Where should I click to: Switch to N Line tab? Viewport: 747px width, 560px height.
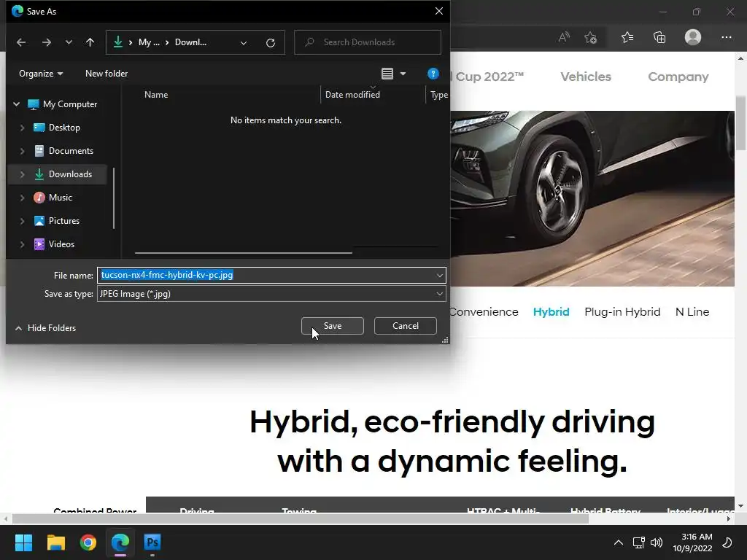click(x=692, y=312)
